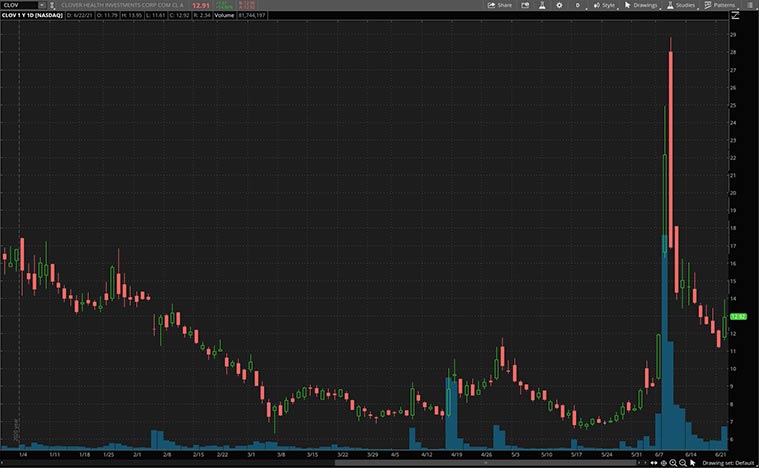Expand the Drawing set: Default selector
This screenshot has width=759, height=468.
[730, 463]
